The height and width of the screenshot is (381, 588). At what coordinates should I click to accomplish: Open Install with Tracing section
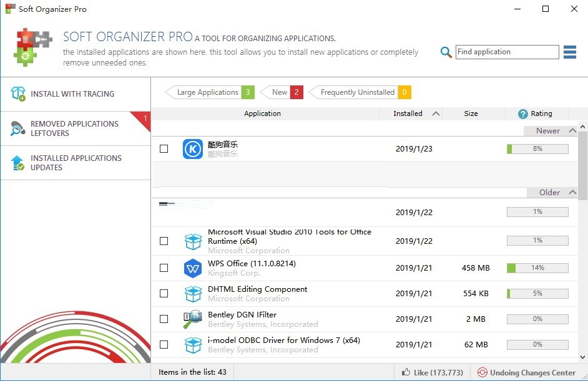coord(76,94)
